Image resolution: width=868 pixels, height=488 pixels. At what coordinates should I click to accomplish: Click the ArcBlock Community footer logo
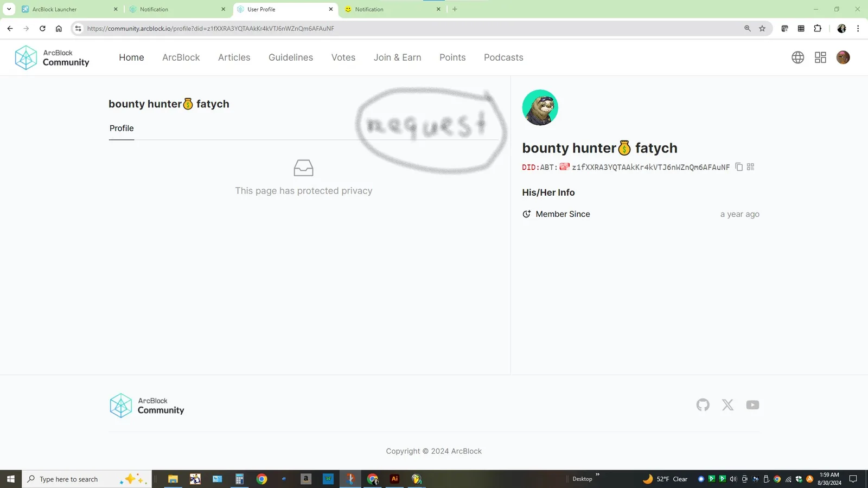coord(147,406)
